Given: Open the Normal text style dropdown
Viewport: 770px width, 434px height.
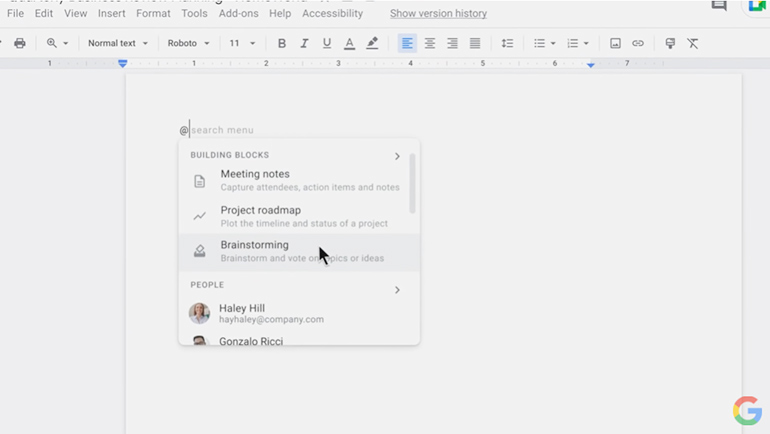Looking at the screenshot, I should click(118, 43).
